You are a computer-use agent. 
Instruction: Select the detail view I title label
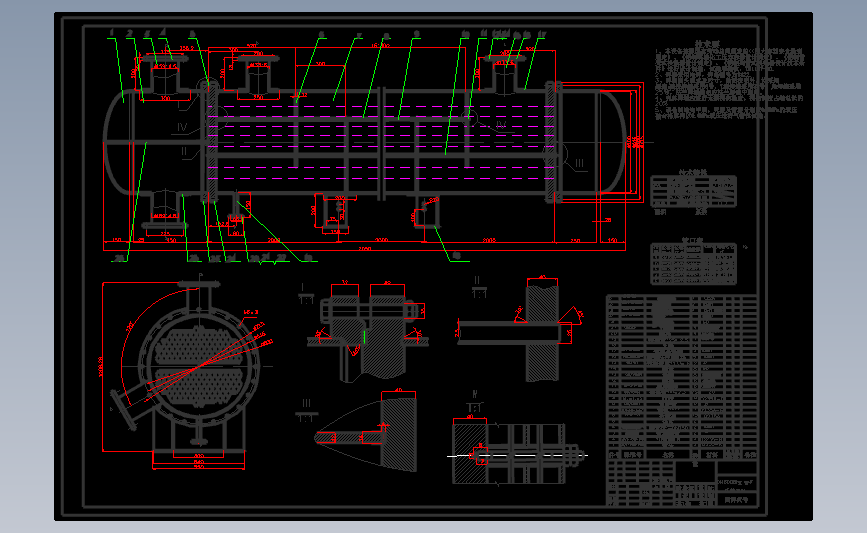[x=303, y=287]
